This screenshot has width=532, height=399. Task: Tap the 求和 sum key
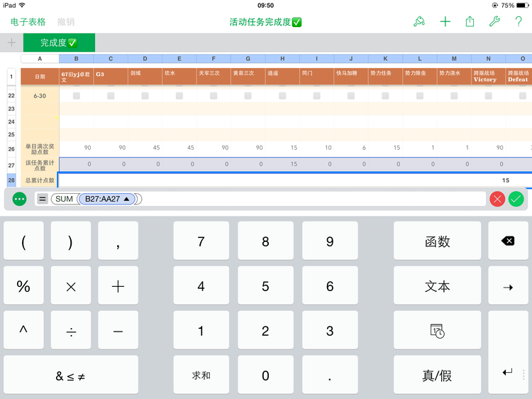tap(201, 375)
